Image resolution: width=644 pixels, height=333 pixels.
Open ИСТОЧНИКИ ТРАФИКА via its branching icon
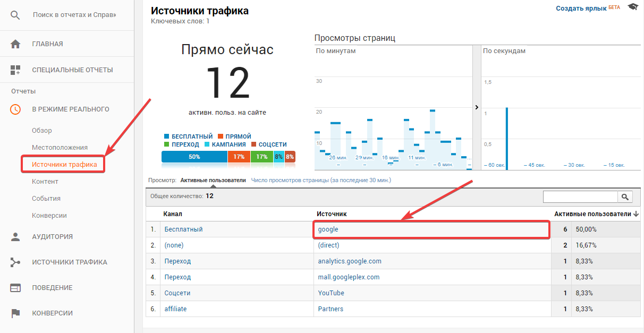15,261
